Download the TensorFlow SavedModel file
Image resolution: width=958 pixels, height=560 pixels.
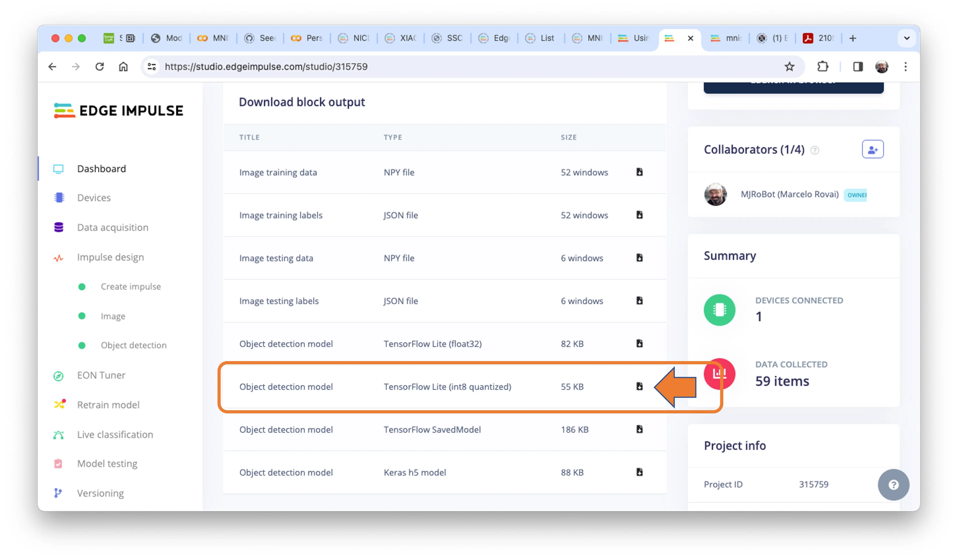point(639,429)
